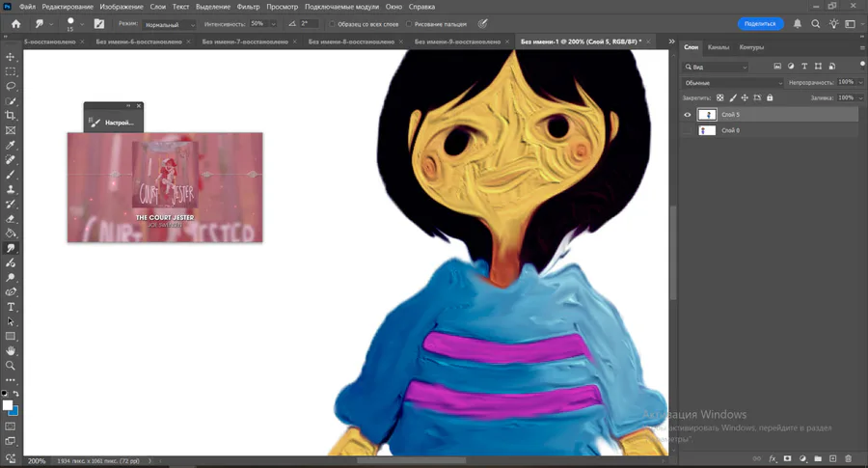Open the 'Подключаемые модули' menu
Image resolution: width=868 pixels, height=468 pixels.
coord(341,7)
